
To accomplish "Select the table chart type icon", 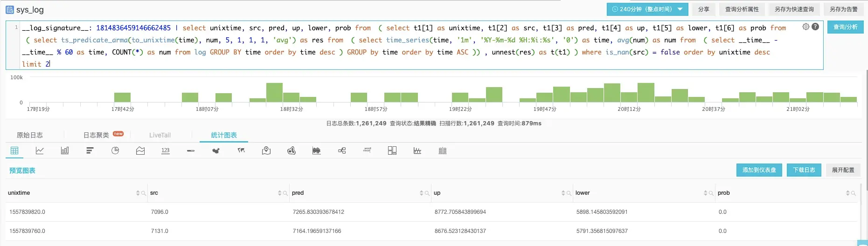I will pos(14,150).
